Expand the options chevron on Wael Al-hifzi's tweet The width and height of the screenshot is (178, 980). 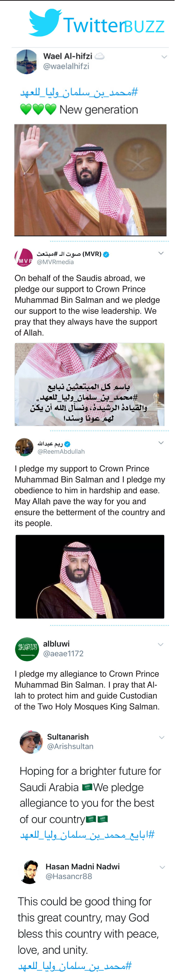point(164,57)
